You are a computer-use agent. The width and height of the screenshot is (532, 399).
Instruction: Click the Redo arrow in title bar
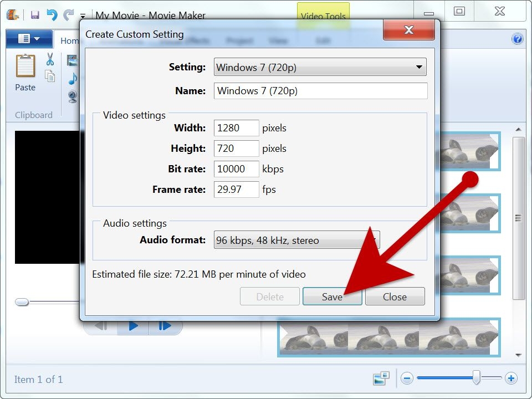pos(69,14)
